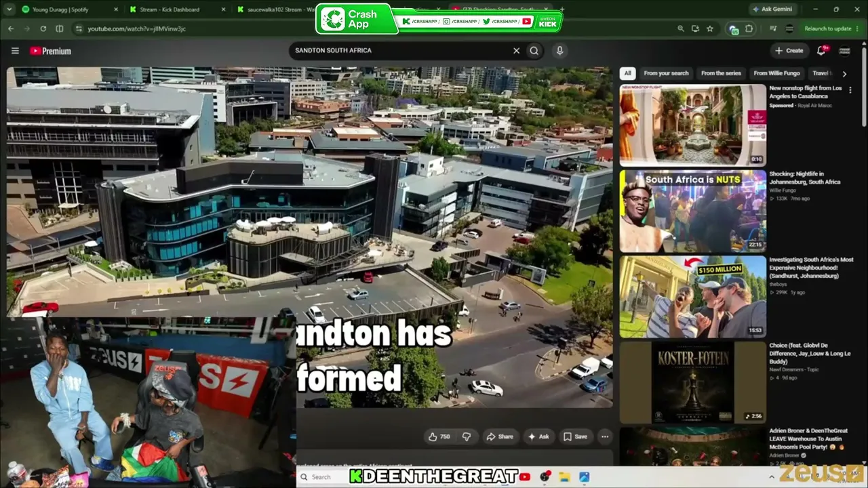Viewport: 868px width, 488px height.
Task: Show more filter chips with right chevron
Action: click(844, 73)
